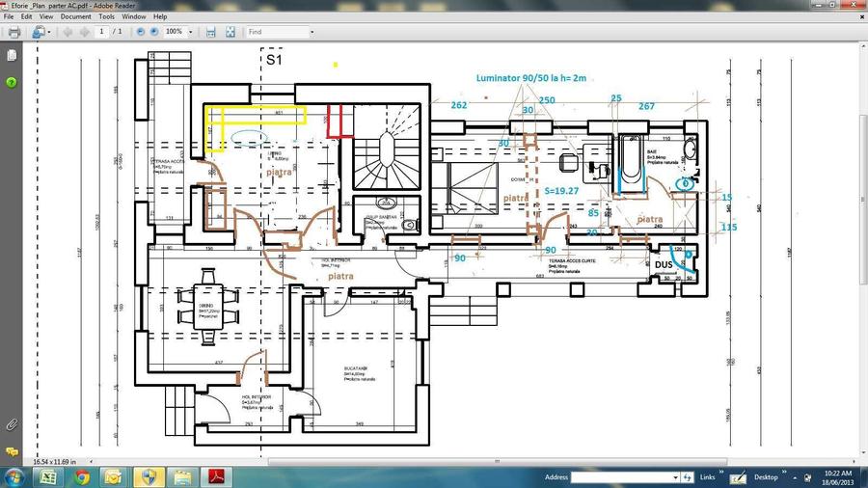868x488 pixels.
Task: Open the Comments panel in sidebar
Action: coord(12,450)
